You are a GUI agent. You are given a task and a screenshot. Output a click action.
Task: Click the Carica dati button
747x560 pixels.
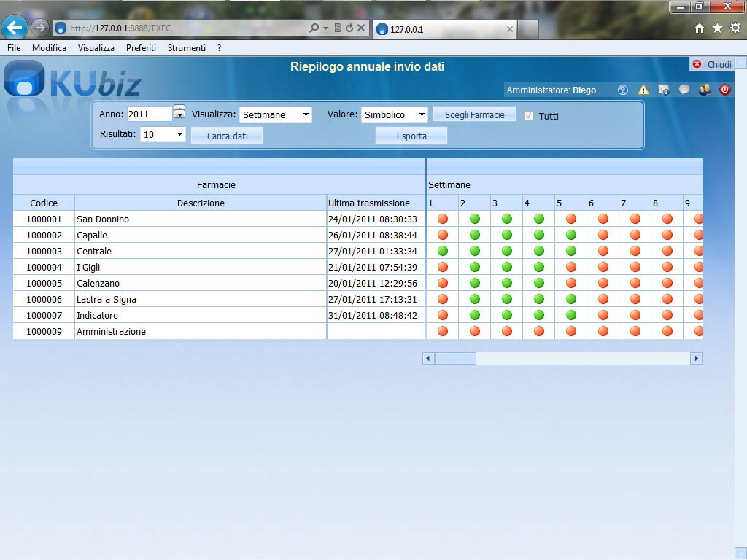(227, 136)
